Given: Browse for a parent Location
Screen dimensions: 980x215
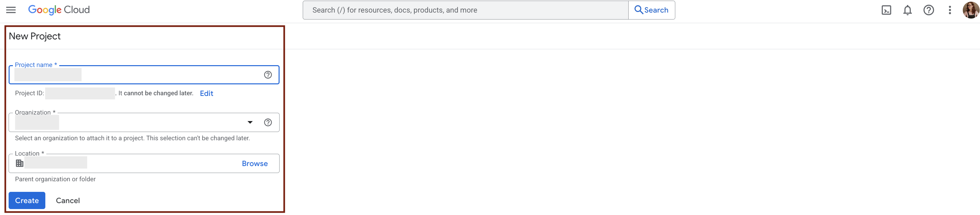Looking at the screenshot, I should pos(254,163).
